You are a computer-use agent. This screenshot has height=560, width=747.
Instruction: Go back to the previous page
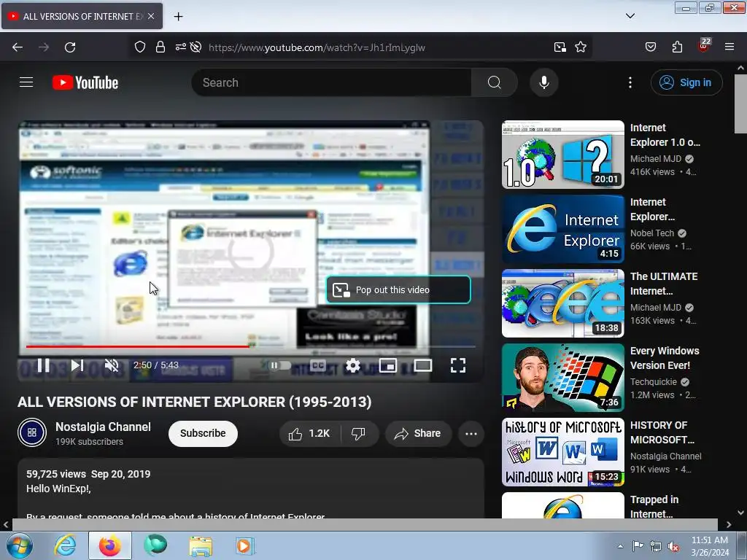pos(18,47)
